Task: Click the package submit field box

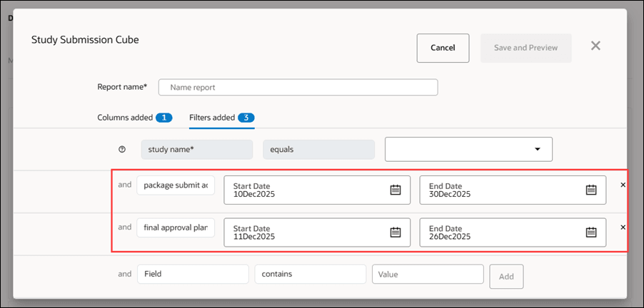Action: click(x=176, y=185)
